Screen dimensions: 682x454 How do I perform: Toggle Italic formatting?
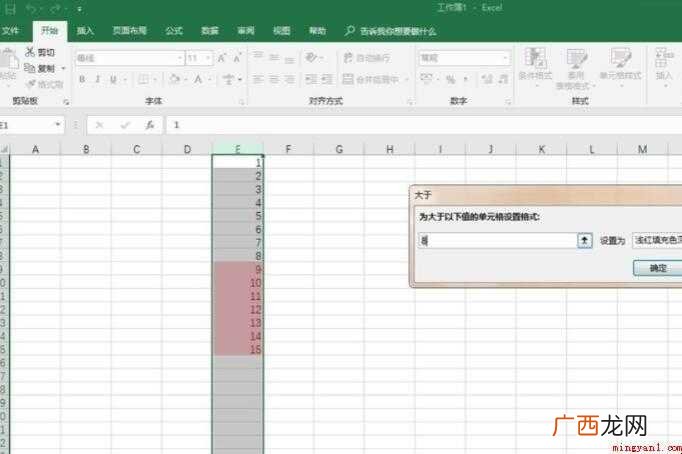(x=97, y=79)
